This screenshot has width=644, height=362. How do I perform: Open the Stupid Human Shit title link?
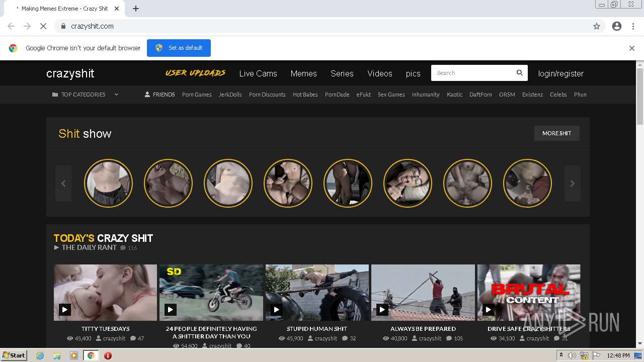[317, 329]
